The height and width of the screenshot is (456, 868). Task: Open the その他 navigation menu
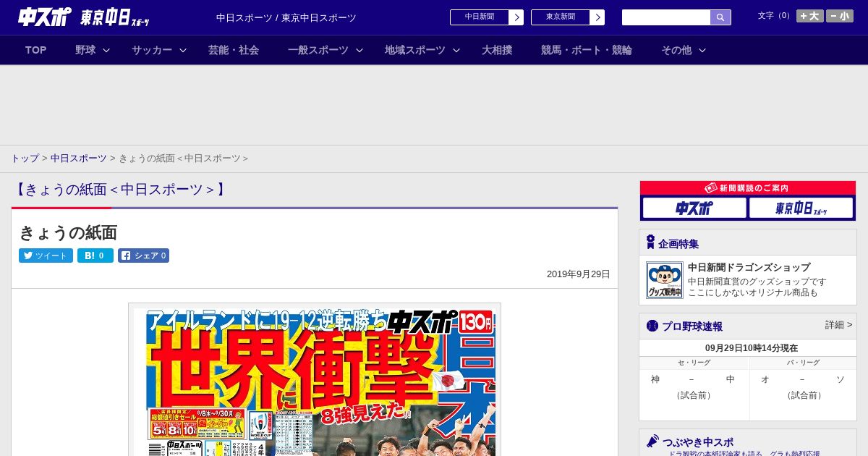tap(676, 50)
